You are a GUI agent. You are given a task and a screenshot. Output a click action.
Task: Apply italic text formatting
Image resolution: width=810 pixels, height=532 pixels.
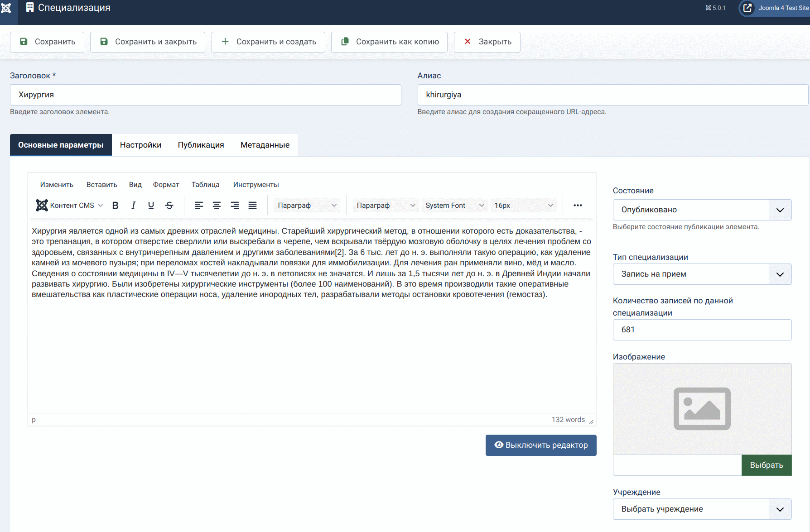[133, 206]
